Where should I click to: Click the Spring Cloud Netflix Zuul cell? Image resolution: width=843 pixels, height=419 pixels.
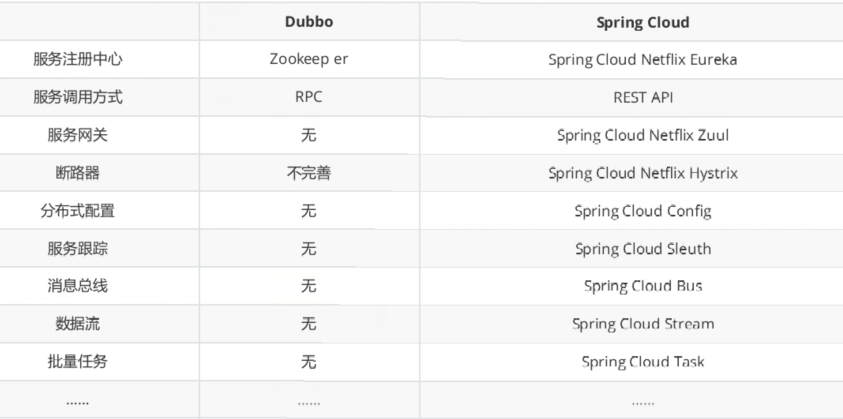(642, 136)
